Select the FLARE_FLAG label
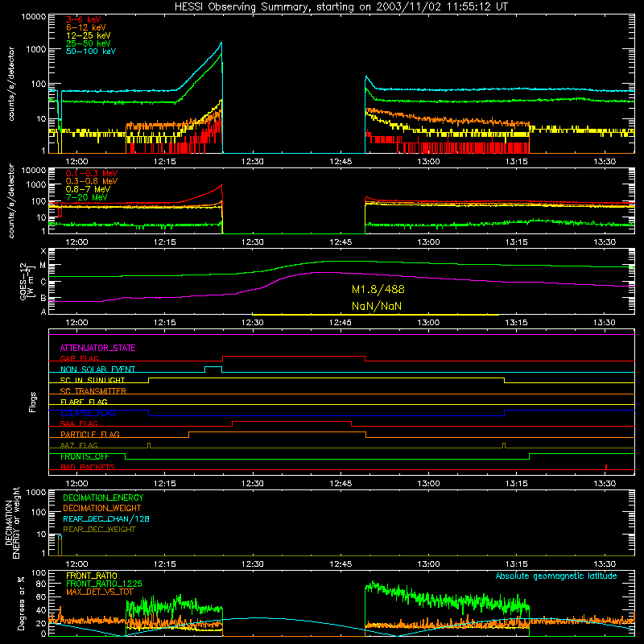This screenshot has width=644, height=644. click(84, 402)
